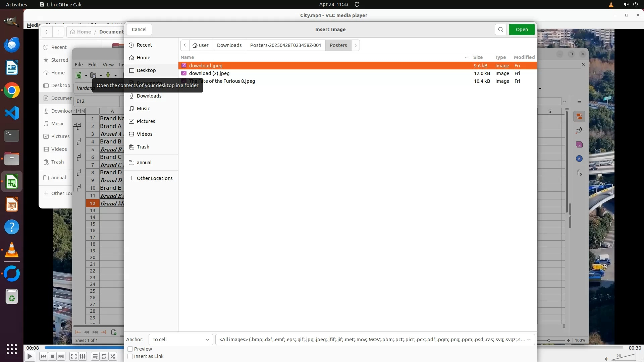Open Calc sidebar Functions (fx) panel

pyautogui.click(x=579, y=173)
